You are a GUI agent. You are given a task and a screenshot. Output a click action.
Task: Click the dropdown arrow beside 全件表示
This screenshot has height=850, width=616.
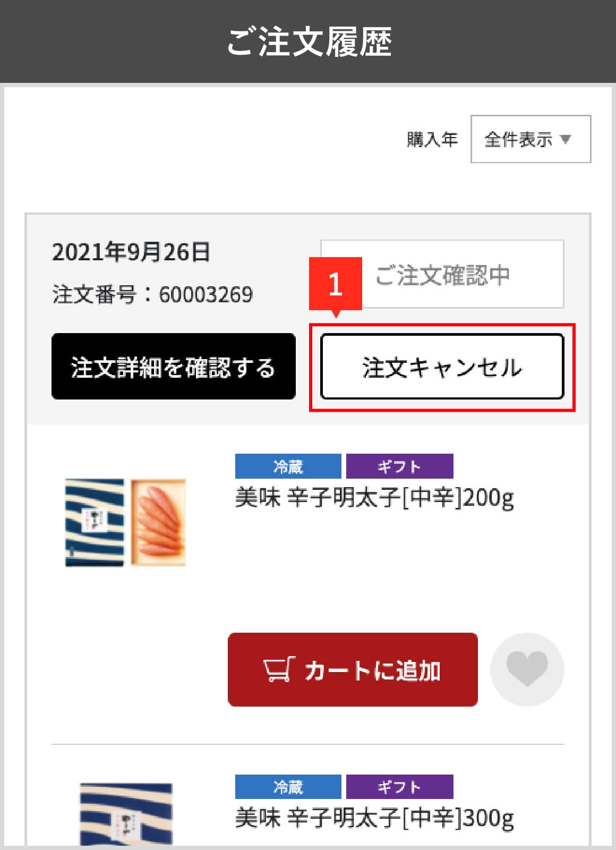point(566,139)
